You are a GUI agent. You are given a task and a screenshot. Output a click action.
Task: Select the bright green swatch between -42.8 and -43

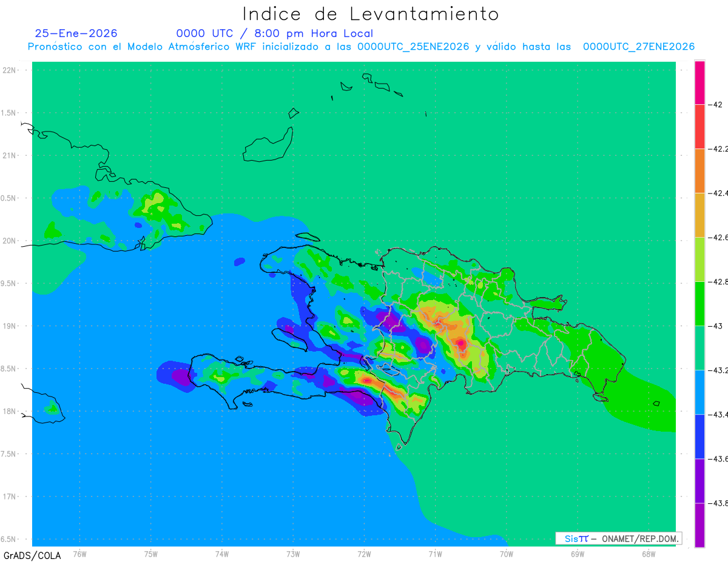coord(699,304)
